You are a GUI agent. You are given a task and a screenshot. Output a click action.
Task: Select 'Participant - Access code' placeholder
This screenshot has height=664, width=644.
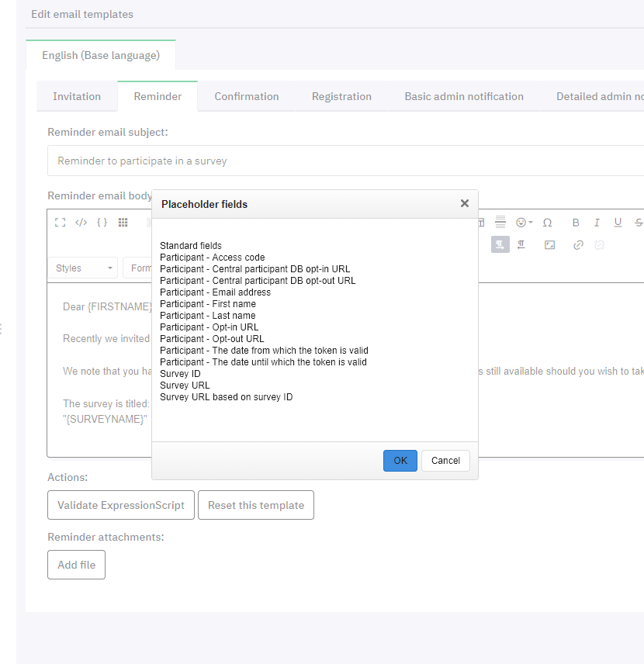point(213,258)
